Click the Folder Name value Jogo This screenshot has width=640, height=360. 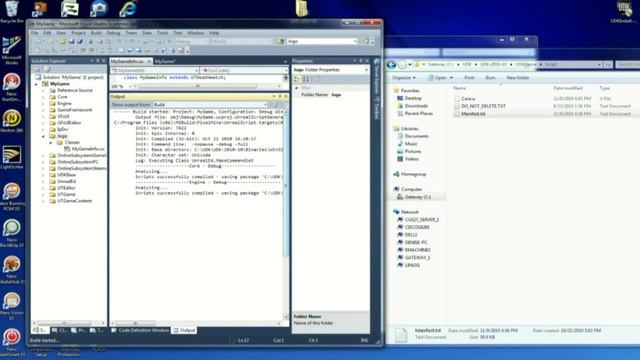[336, 95]
